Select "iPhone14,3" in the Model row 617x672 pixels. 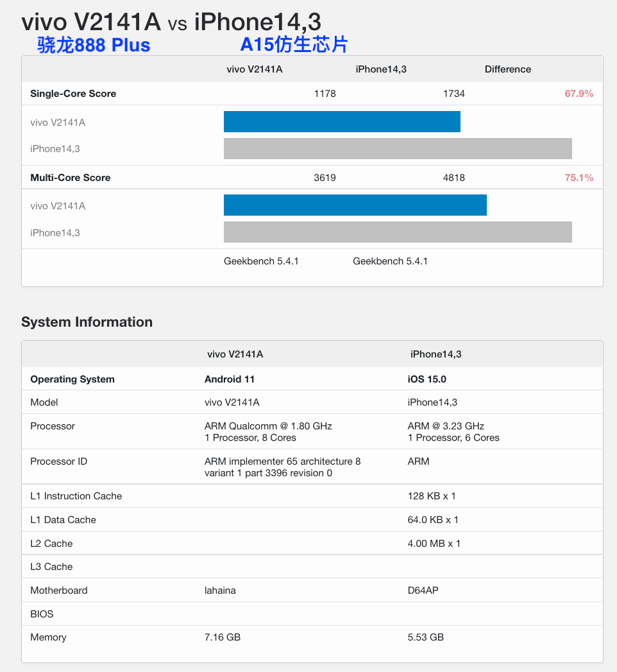pos(432,402)
